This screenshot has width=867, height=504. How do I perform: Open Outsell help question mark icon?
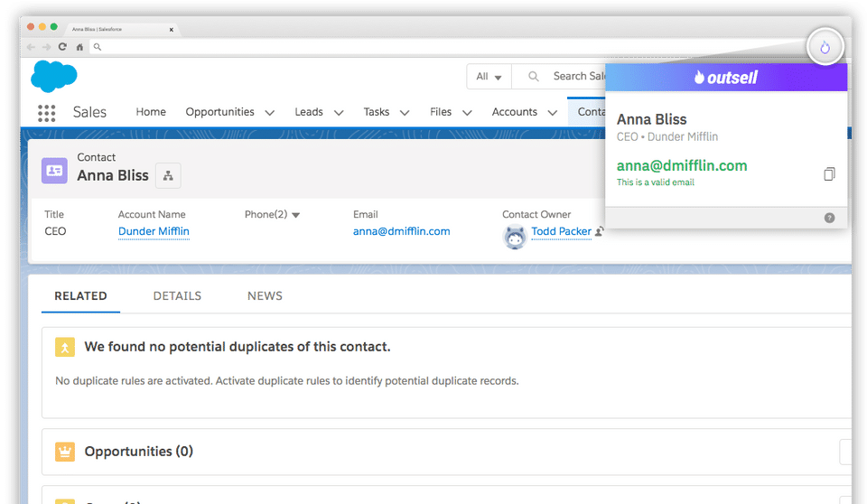coord(829,218)
